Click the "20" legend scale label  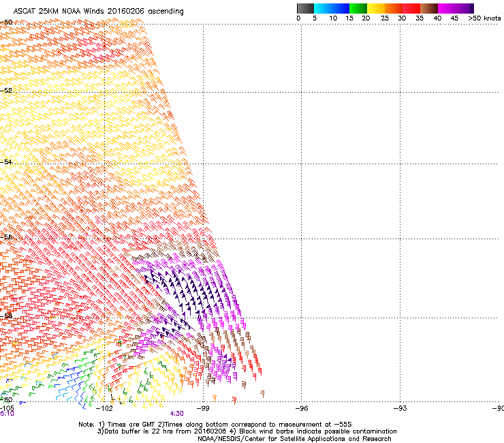366,18
